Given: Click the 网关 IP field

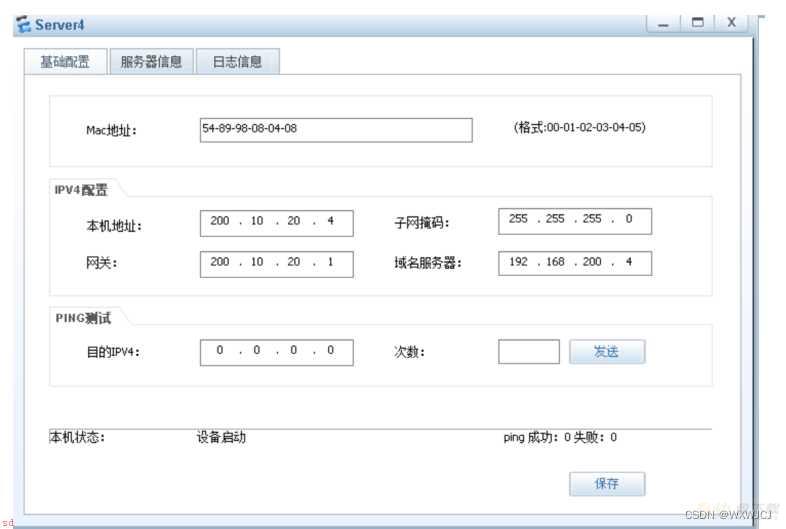Looking at the screenshot, I should [276, 264].
